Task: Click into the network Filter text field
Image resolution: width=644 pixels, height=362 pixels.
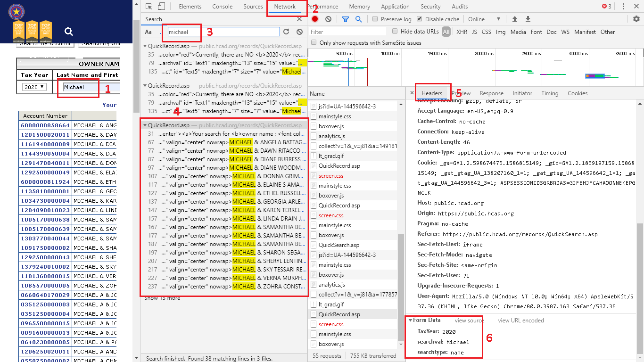Action: pos(347,32)
